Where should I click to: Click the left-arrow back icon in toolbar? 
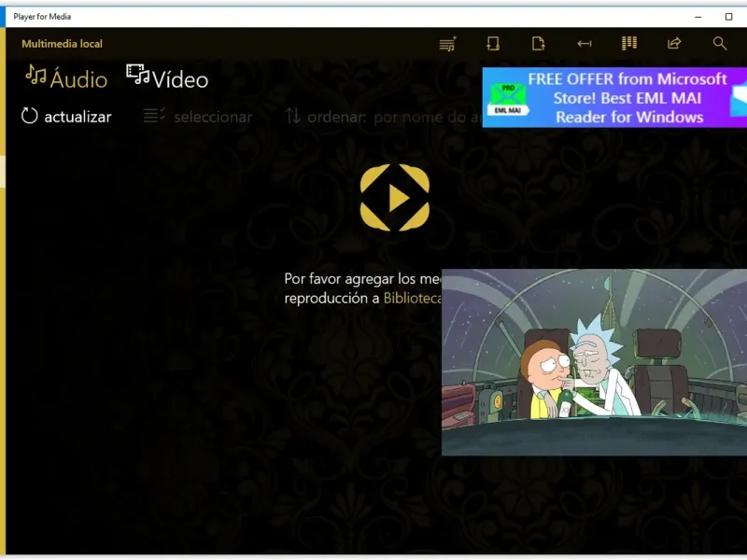[585, 44]
